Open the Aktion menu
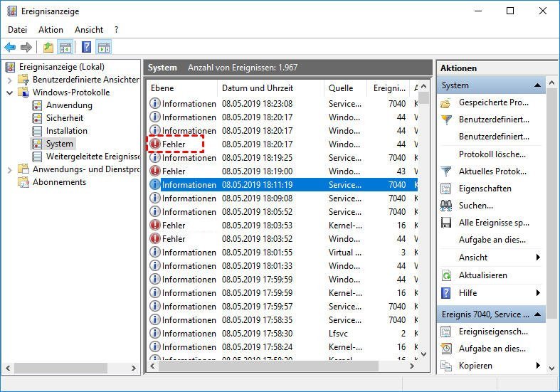The image size is (560, 392). (51, 30)
